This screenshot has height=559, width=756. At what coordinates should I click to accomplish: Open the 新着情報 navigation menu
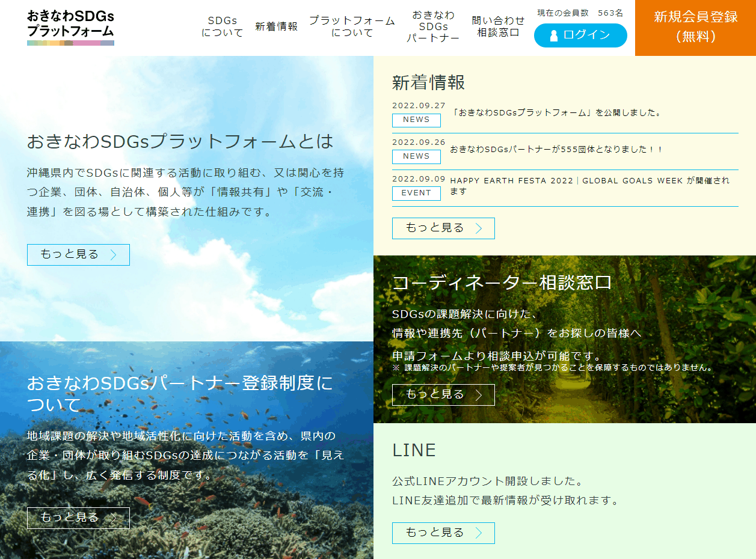click(x=276, y=26)
